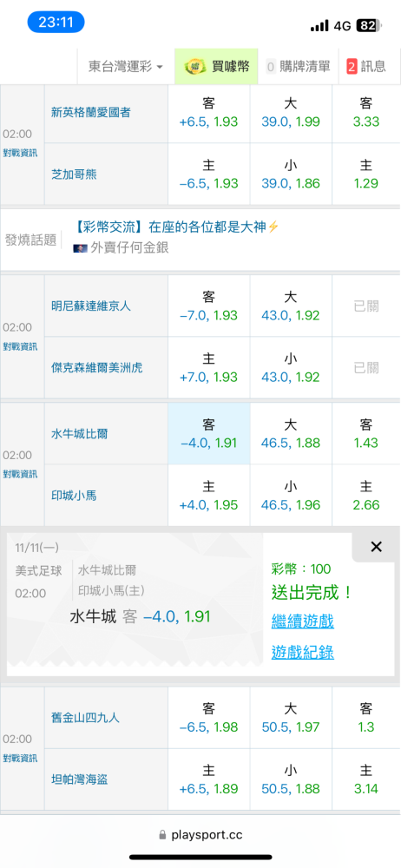
Task: Open 購牌清單 cart list
Action: [x=298, y=67]
